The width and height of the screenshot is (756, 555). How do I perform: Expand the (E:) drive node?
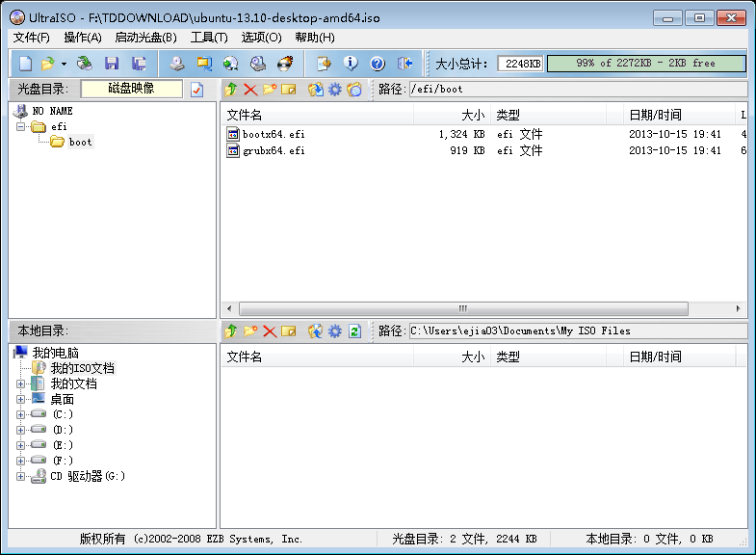point(20,445)
